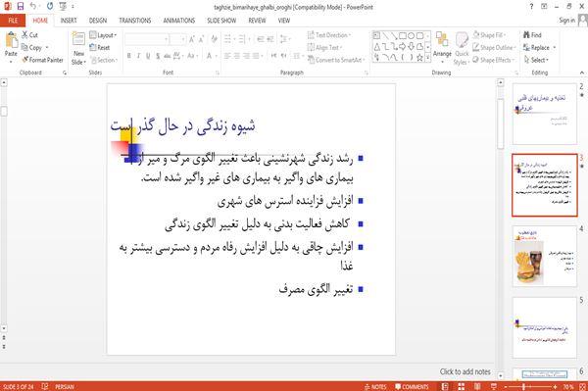Open the font size combo box
This screenshot has width=588, height=391.
point(177,39)
